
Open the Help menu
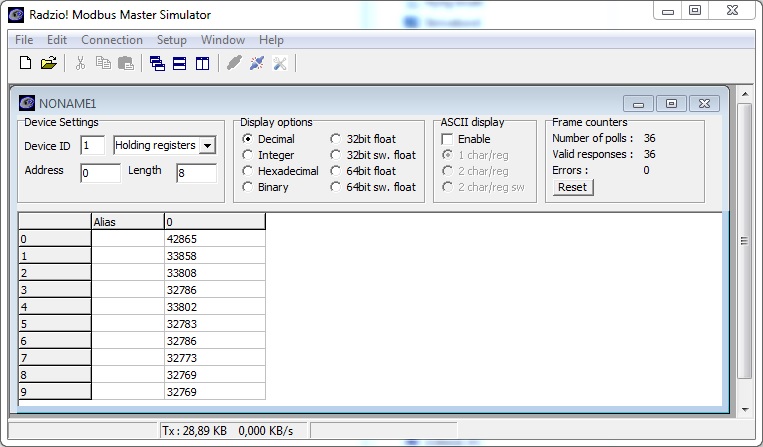271,40
